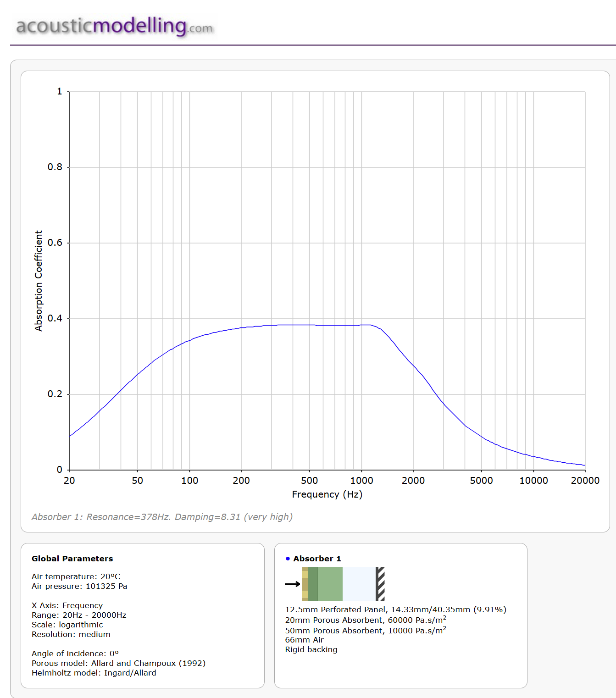Click the 12.5mm Perforated Panel description line
This screenshot has height=698, width=616.
click(x=395, y=609)
